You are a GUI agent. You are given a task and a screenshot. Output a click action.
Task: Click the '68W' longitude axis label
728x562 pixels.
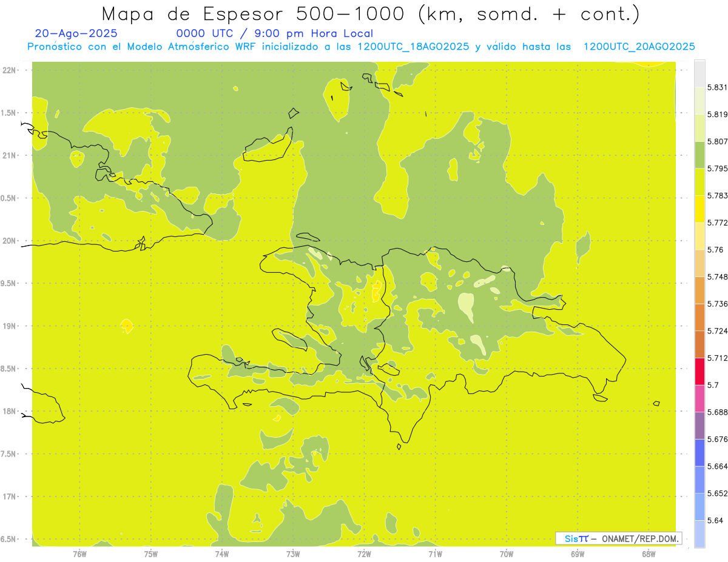coord(649,554)
